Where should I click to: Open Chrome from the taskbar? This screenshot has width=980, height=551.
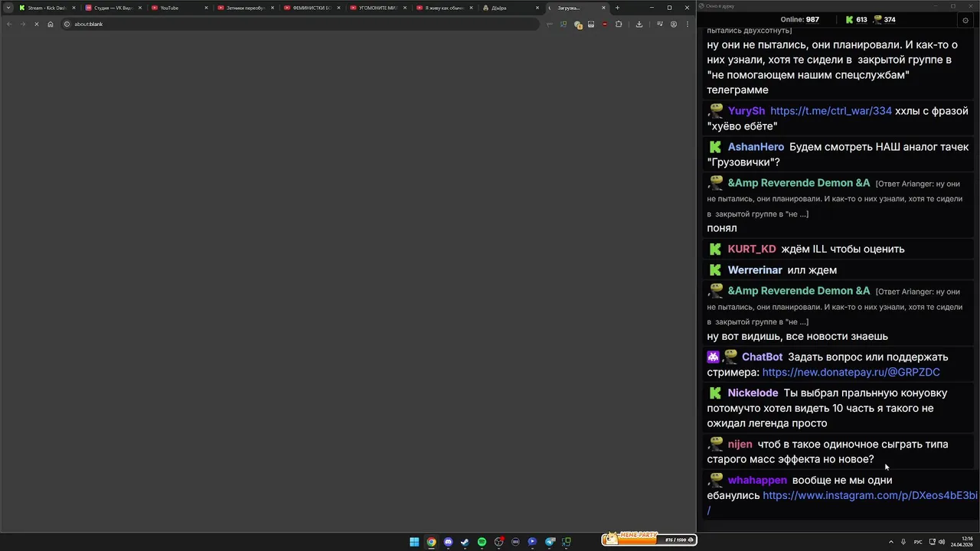[x=431, y=542]
